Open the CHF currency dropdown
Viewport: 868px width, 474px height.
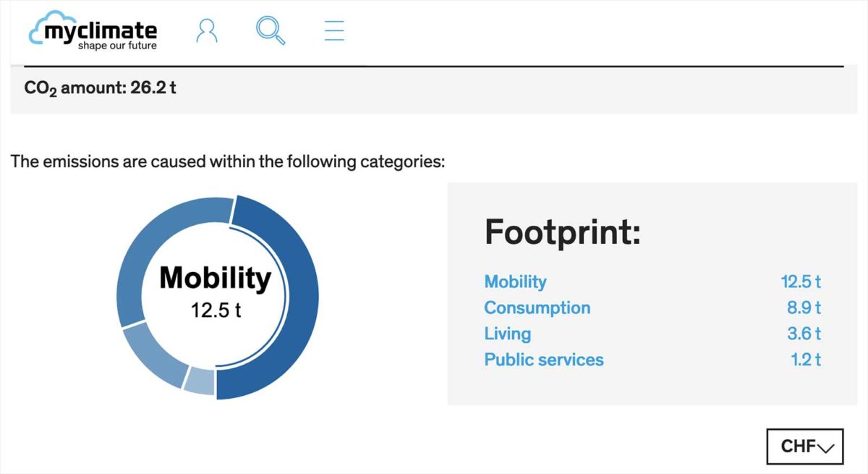[805, 447]
